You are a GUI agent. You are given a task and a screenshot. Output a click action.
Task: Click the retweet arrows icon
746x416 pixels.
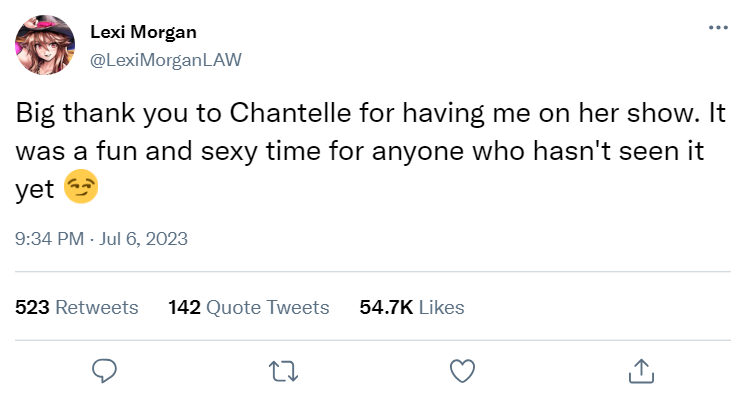pos(284,371)
